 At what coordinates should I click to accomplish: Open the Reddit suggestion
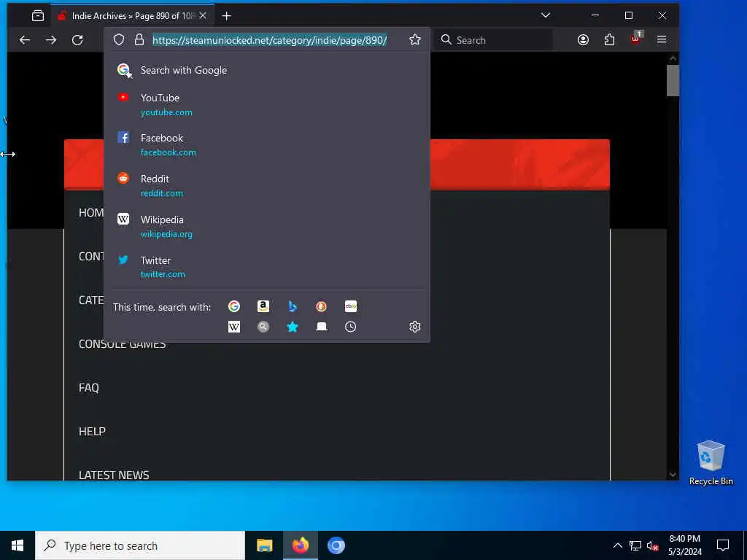(267, 185)
